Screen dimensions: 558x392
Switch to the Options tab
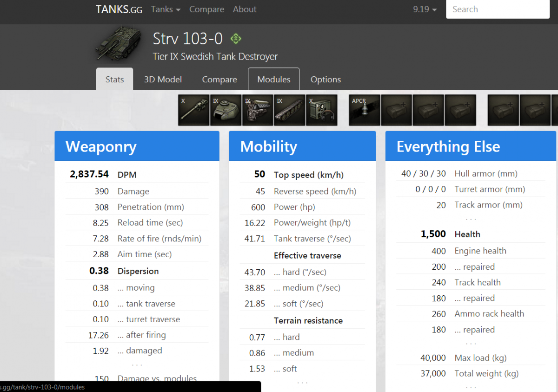point(325,79)
